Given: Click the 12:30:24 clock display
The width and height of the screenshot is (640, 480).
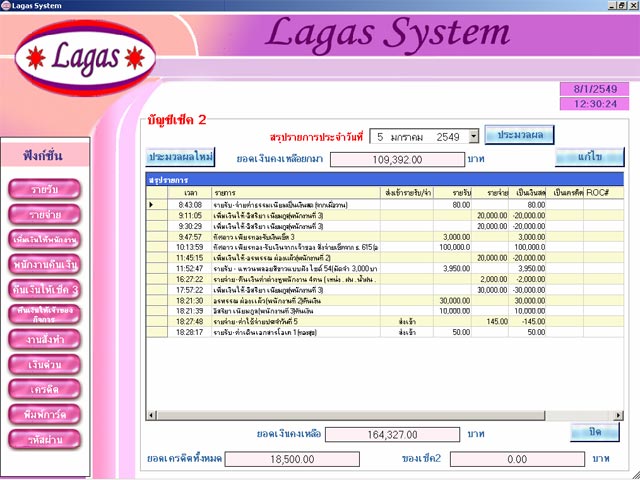Looking at the screenshot, I should click(594, 104).
